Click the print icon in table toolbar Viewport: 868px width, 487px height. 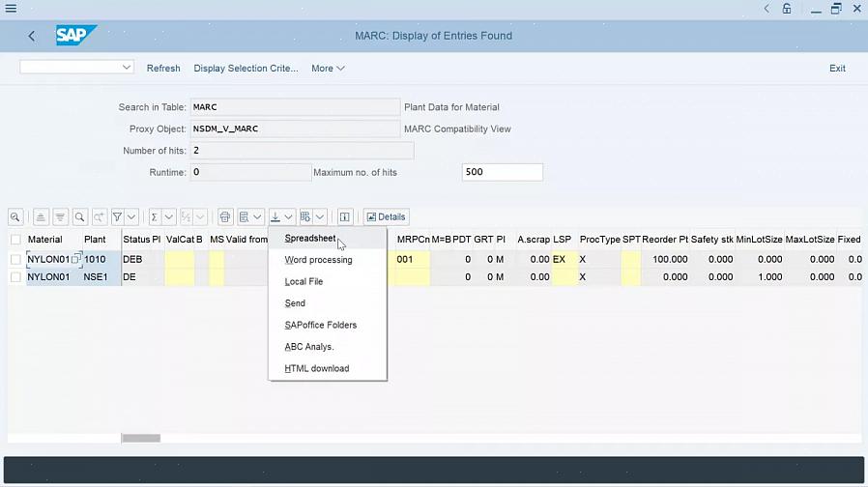click(x=225, y=217)
